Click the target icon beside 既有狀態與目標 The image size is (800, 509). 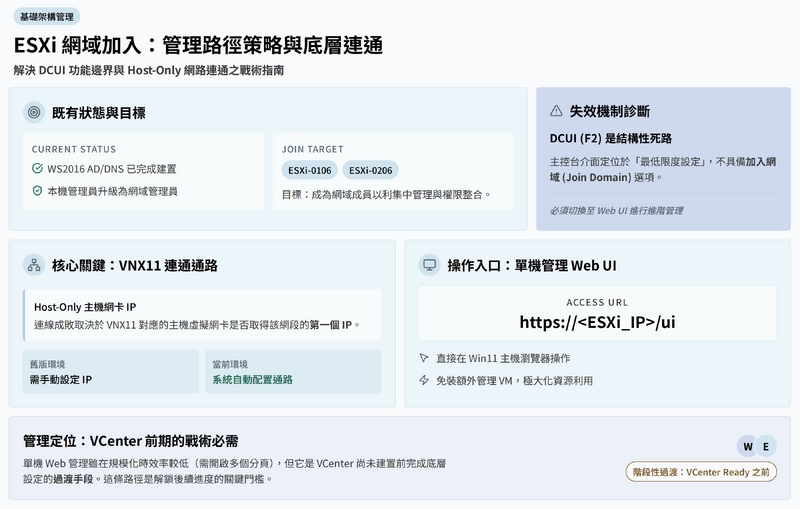point(34,112)
